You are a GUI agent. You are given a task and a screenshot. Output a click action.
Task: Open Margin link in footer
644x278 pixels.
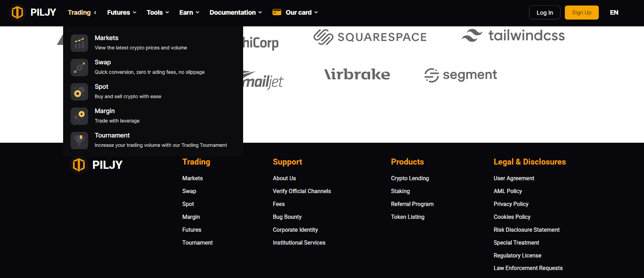191,217
